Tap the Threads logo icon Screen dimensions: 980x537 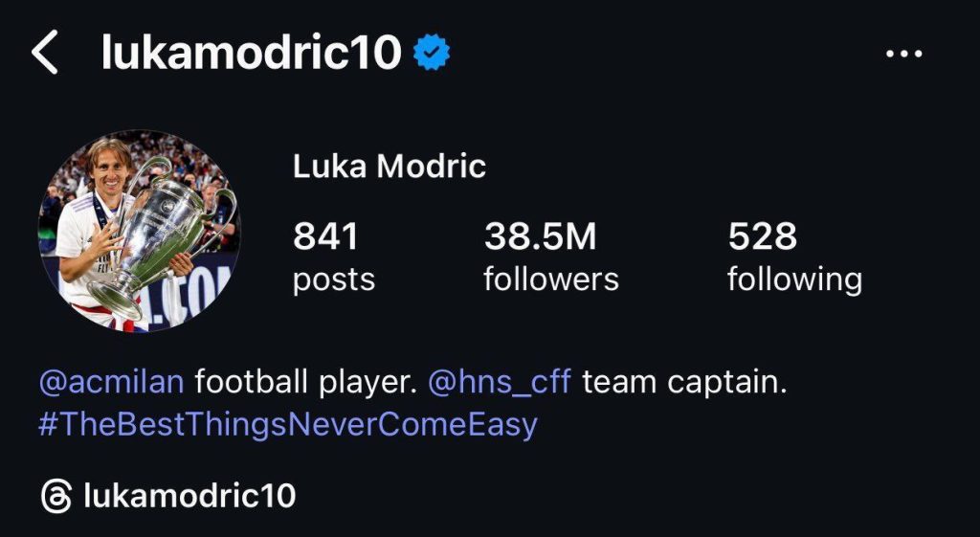tap(56, 497)
